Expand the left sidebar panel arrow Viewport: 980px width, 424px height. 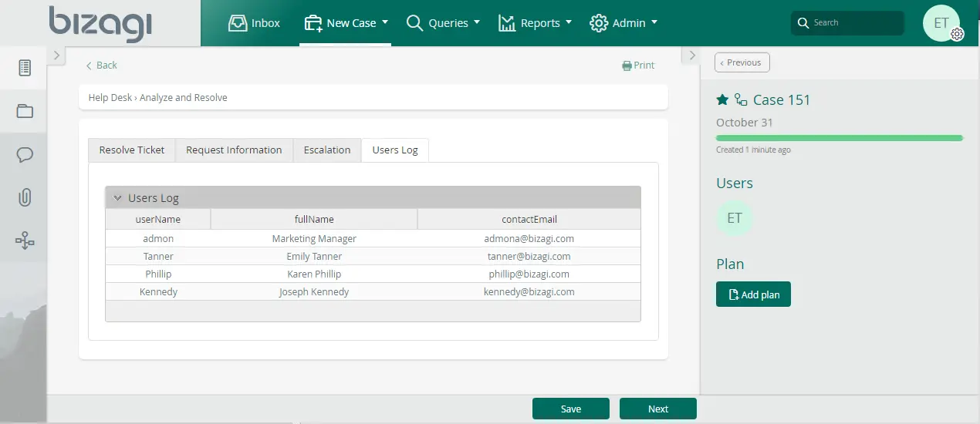click(x=56, y=56)
